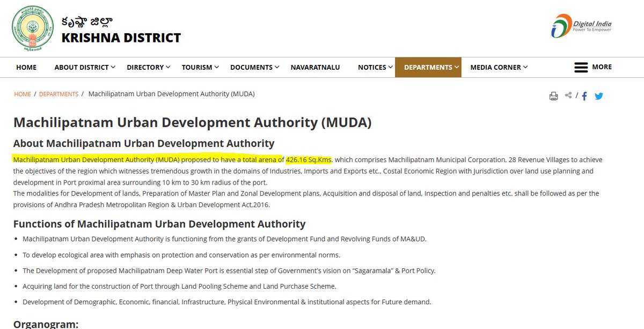Expand the DIRECTORY dropdown menu

149,67
